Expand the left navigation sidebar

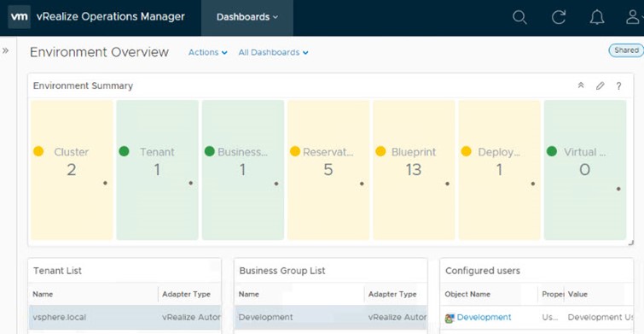[x=5, y=50]
